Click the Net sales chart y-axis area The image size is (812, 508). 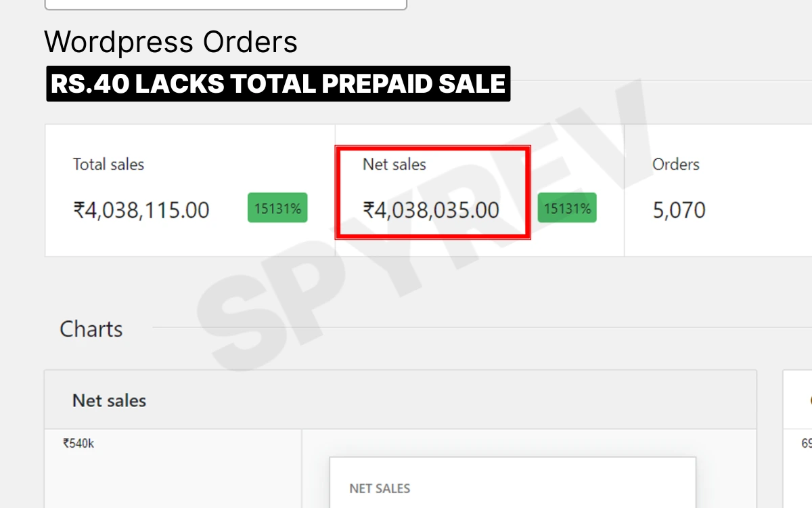tap(173, 474)
